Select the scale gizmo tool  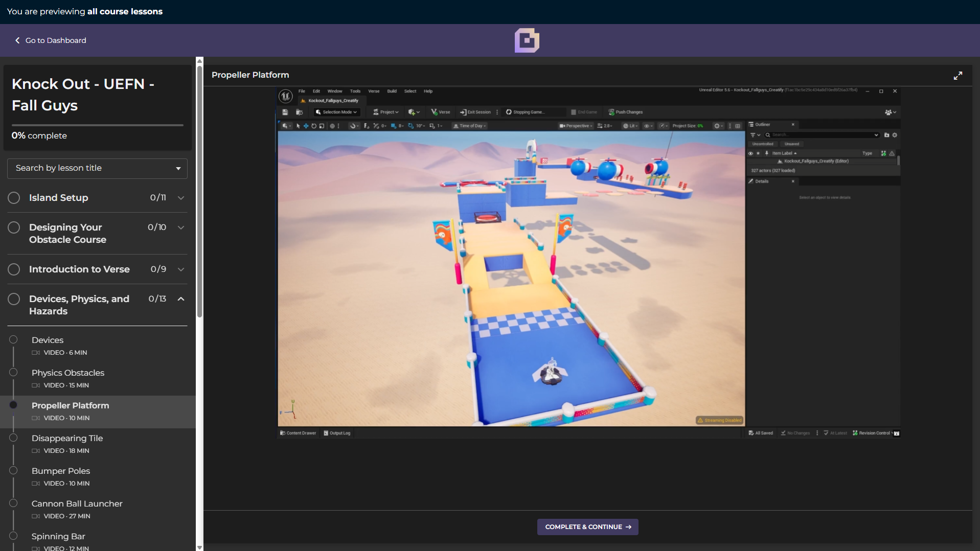tap(322, 126)
